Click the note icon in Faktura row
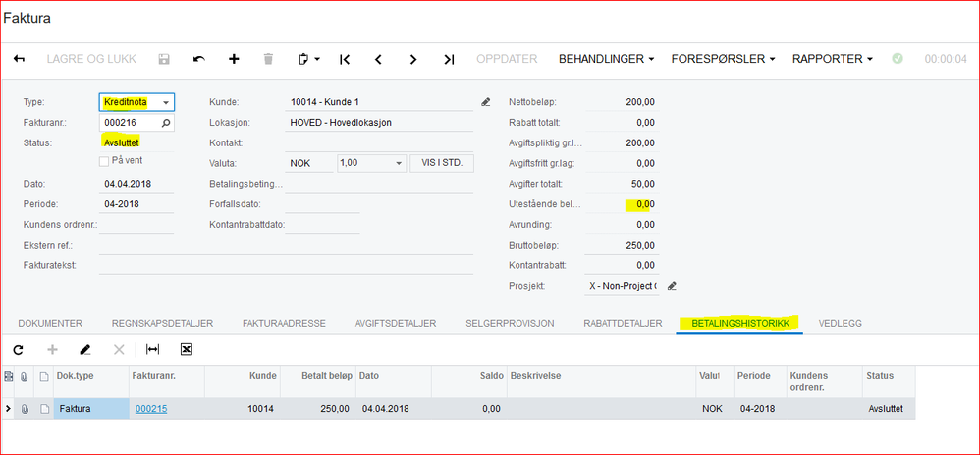This screenshot has width=980, height=455. pyautogui.click(x=44, y=409)
